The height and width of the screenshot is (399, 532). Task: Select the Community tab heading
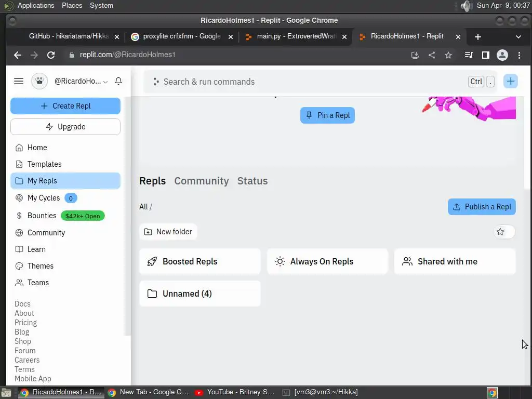(202, 181)
